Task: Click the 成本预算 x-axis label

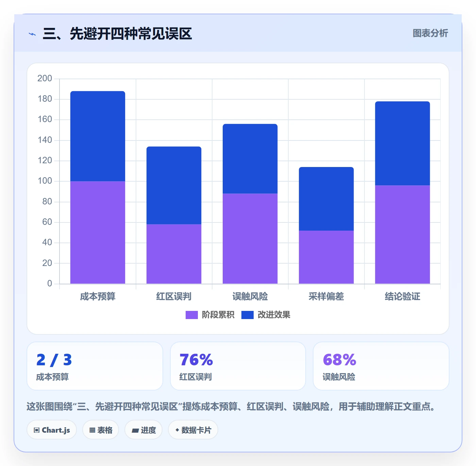Action: click(98, 297)
